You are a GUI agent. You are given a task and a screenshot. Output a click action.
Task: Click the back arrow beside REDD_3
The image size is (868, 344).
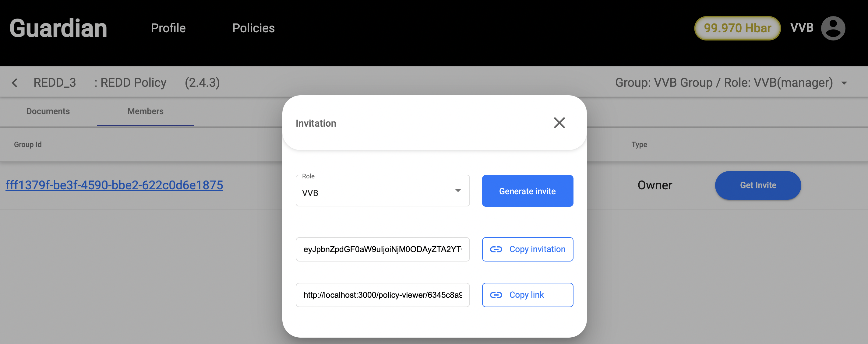pos(15,83)
